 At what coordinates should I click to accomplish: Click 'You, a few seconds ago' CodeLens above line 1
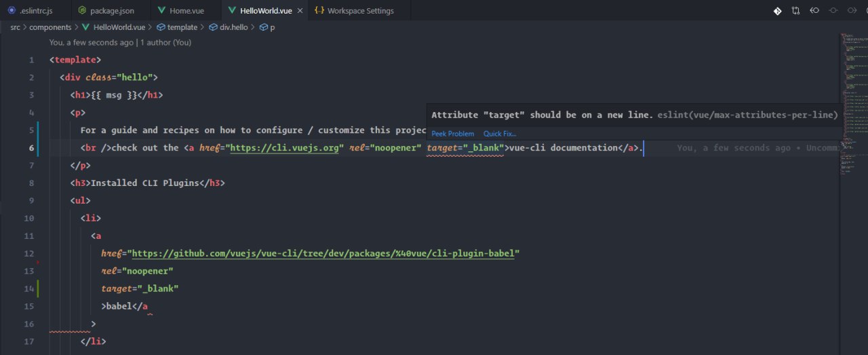(92, 42)
